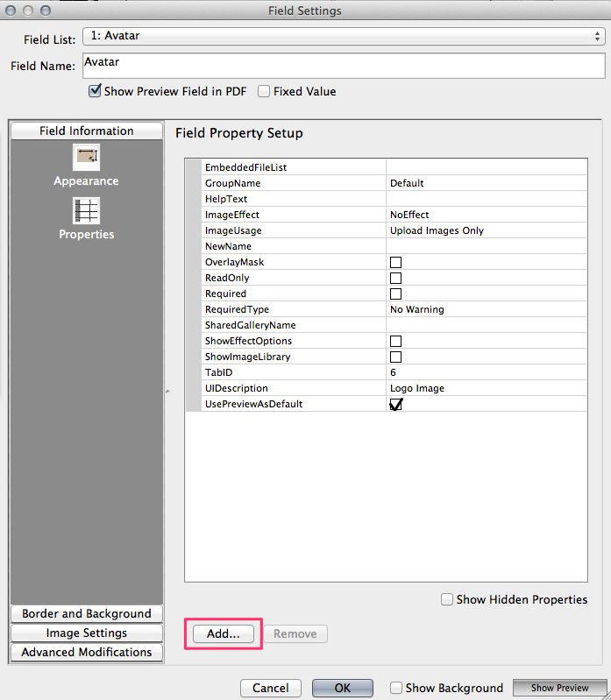The height and width of the screenshot is (700, 611).
Task: Click the Add... button
Action: (223, 633)
